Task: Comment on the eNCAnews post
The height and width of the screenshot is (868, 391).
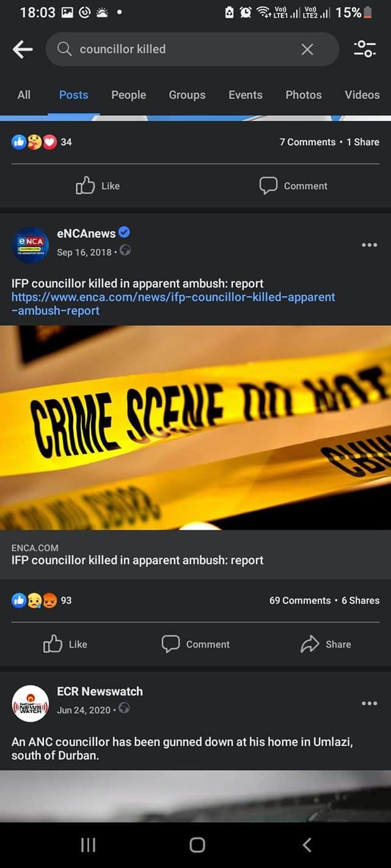Action: tap(195, 644)
